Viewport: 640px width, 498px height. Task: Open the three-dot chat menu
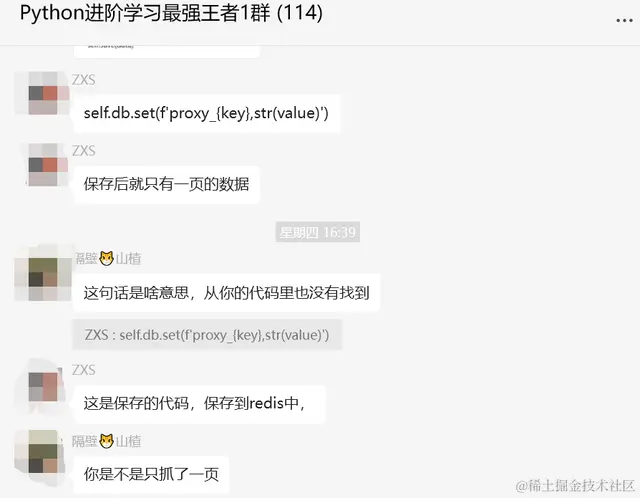tap(624, 20)
